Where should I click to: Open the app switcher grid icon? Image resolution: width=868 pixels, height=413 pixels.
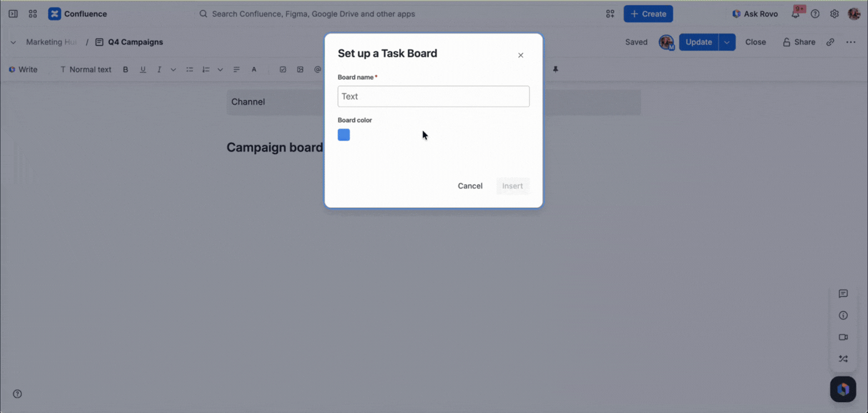(33, 14)
